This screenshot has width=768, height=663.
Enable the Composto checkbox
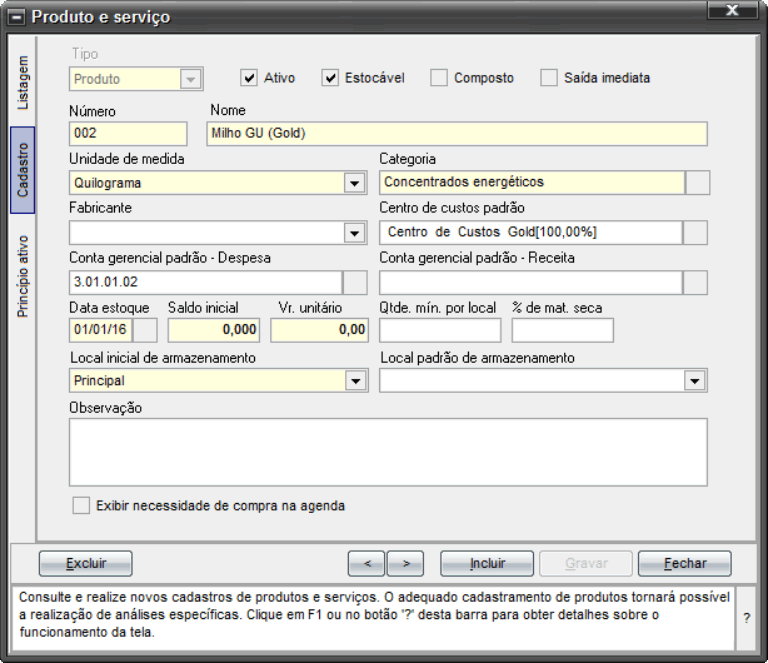click(x=439, y=78)
